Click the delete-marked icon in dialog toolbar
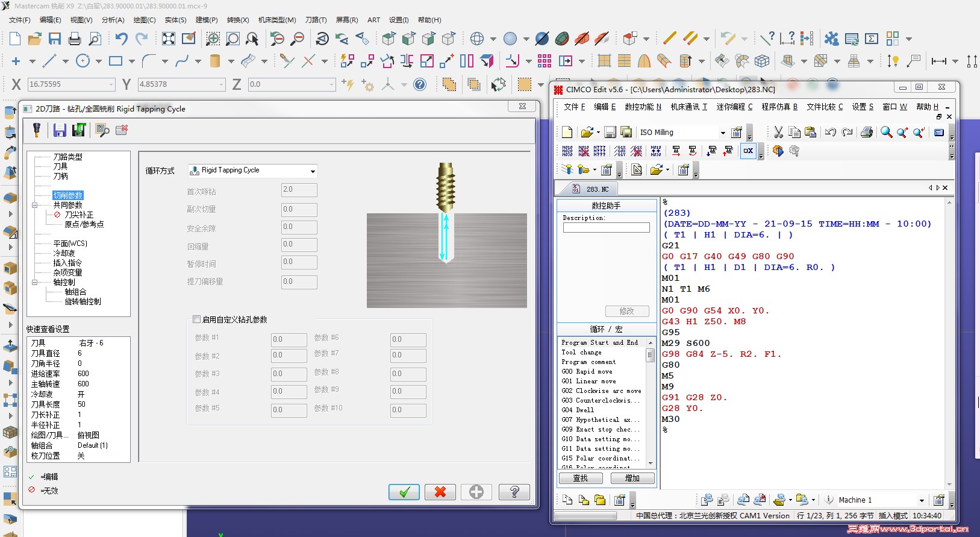Image resolution: width=980 pixels, height=537 pixels. [122, 130]
